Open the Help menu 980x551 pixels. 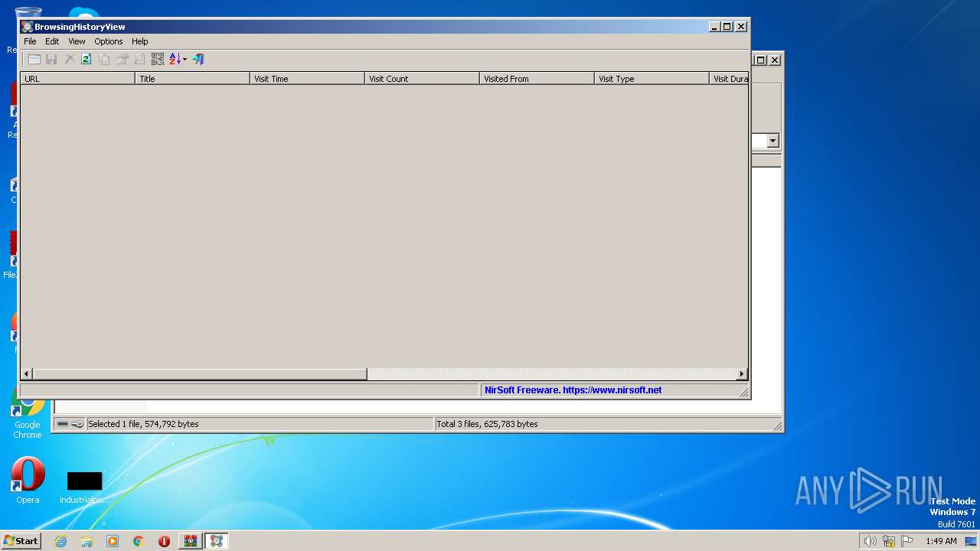(x=140, y=41)
